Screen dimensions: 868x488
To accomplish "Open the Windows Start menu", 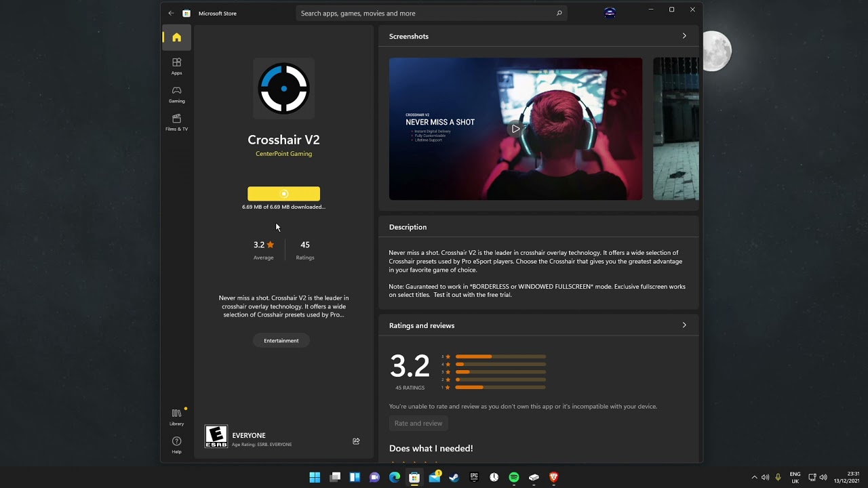I will coord(315,477).
